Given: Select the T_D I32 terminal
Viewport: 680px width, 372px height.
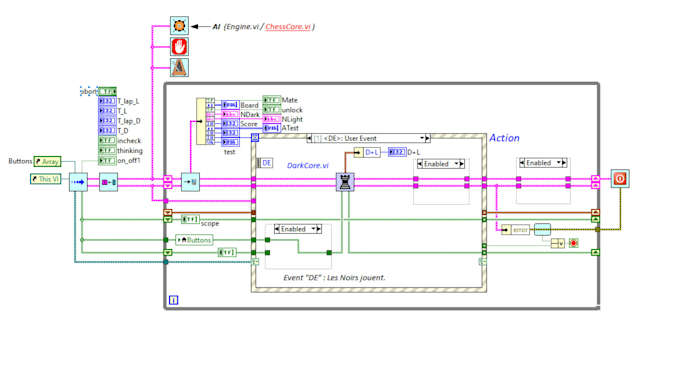Looking at the screenshot, I should tap(107, 131).
